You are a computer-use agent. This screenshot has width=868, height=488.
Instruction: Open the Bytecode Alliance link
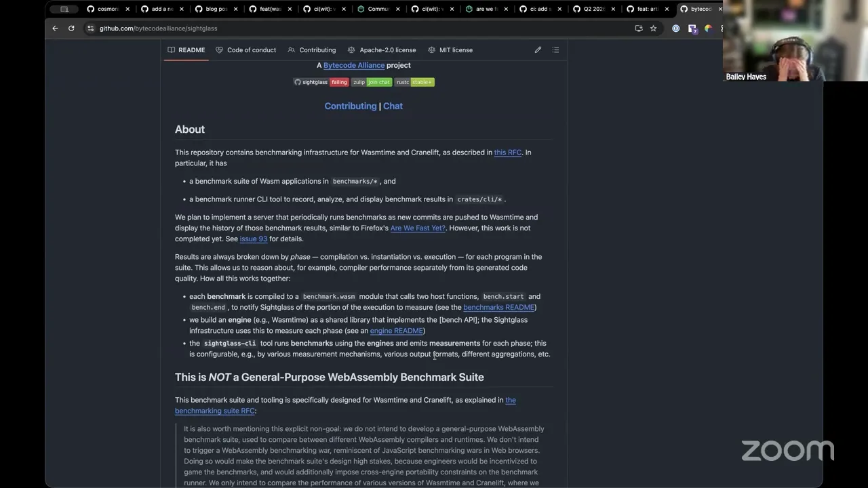pos(354,65)
